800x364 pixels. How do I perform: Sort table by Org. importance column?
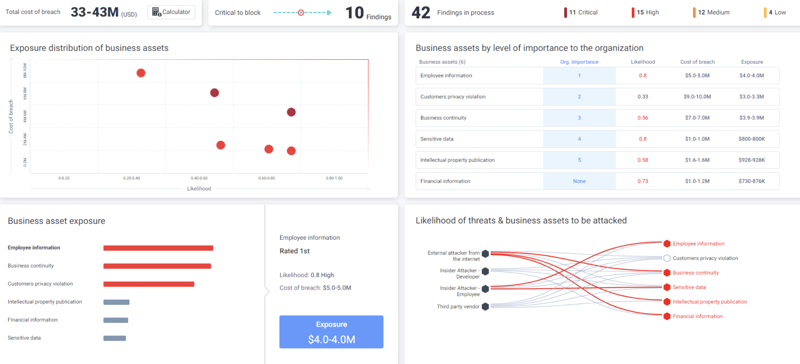(x=579, y=62)
